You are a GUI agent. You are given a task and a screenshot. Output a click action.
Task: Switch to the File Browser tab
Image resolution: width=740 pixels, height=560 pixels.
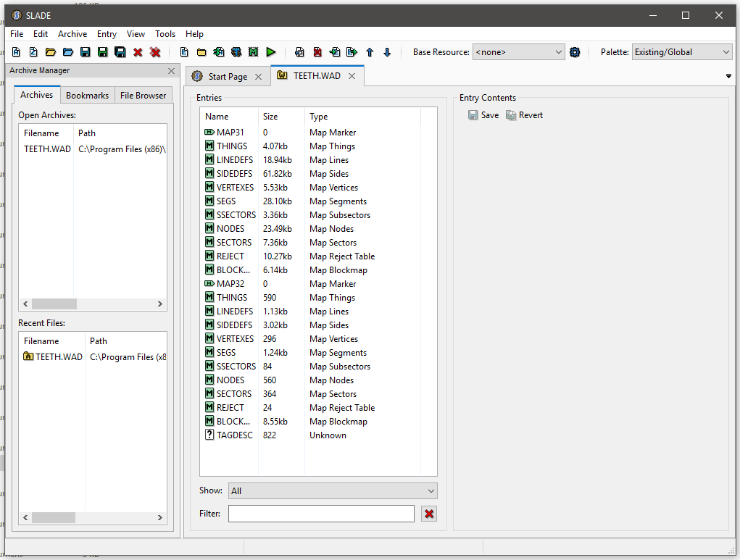click(x=143, y=96)
